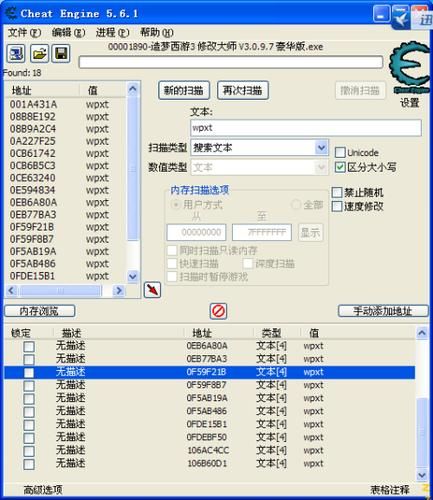This screenshot has width=433, height=500.
Task: Click the floppy disk save icon
Action: tap(61, 53)
